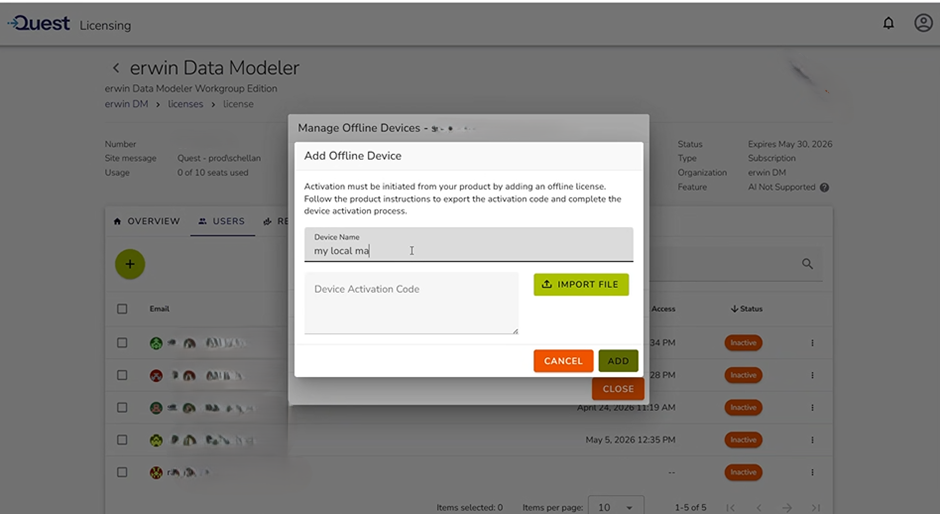
Task: Click the CLOSE button on Manage Offline Devices
Action: 618,389
